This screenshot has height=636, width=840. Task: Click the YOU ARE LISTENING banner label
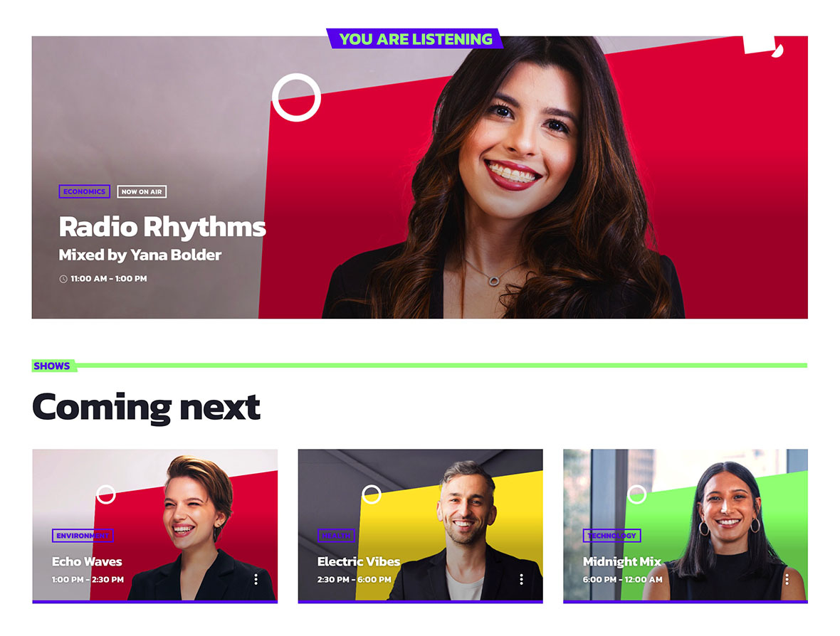pyautogui.click(x=415, y=39)
